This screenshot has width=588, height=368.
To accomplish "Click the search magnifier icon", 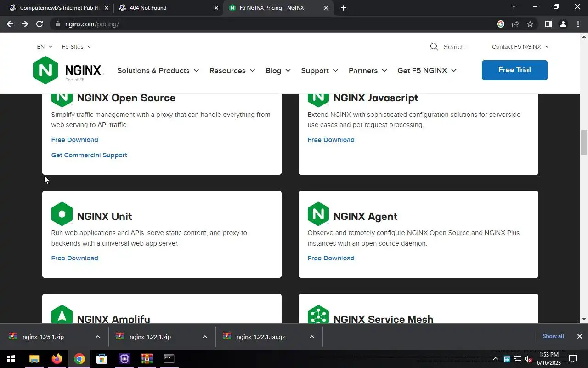I will click(x=434, y=46).
